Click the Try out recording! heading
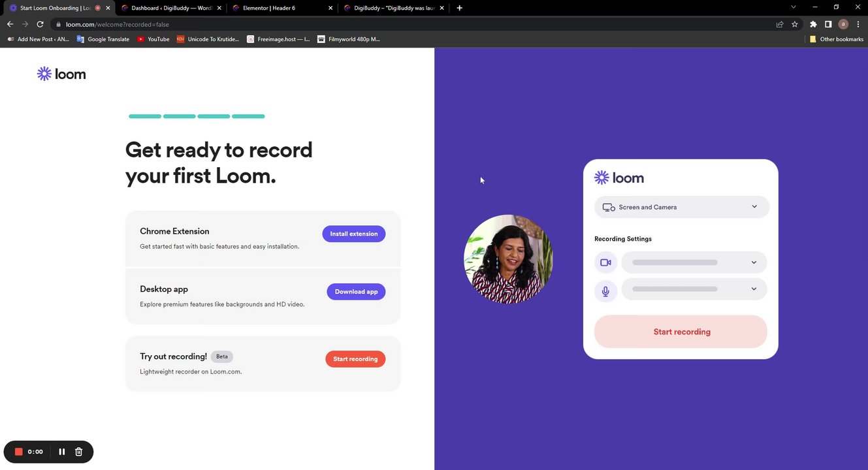 click(x=173, y=356)
